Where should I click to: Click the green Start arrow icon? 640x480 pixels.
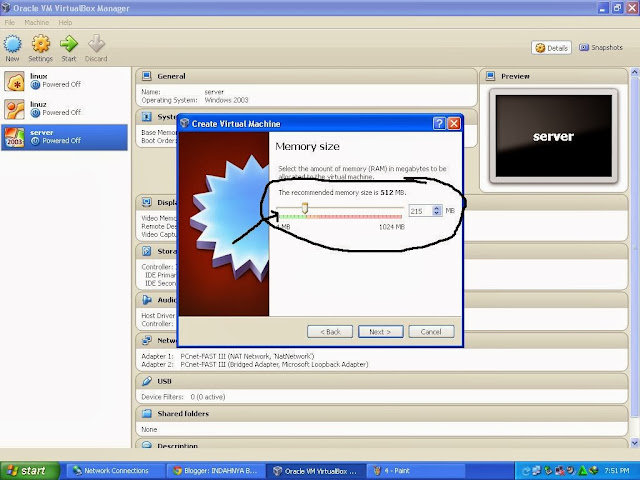pyautogui.click(x=69, y=44)
